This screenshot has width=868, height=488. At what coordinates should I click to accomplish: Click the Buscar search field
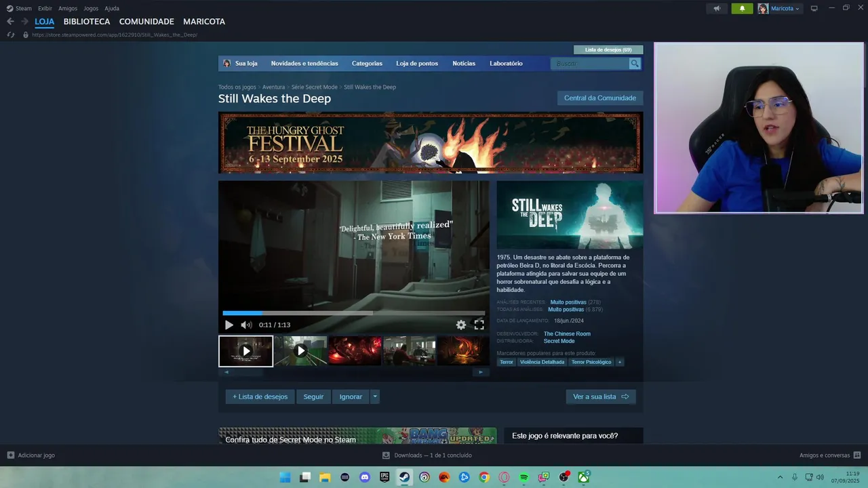[591, 64]
